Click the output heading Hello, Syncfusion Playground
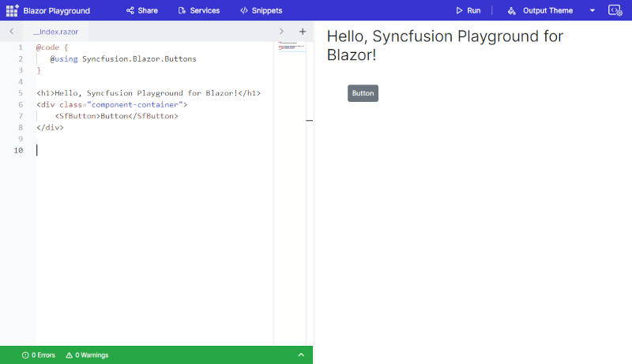The image size is (632, 364). [x=445, y=46]
